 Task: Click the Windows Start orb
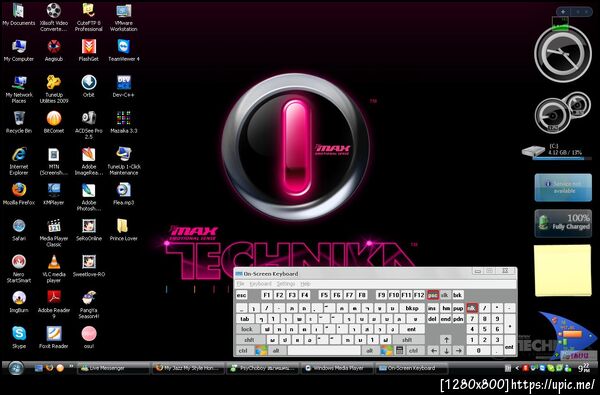pos(16,368)
